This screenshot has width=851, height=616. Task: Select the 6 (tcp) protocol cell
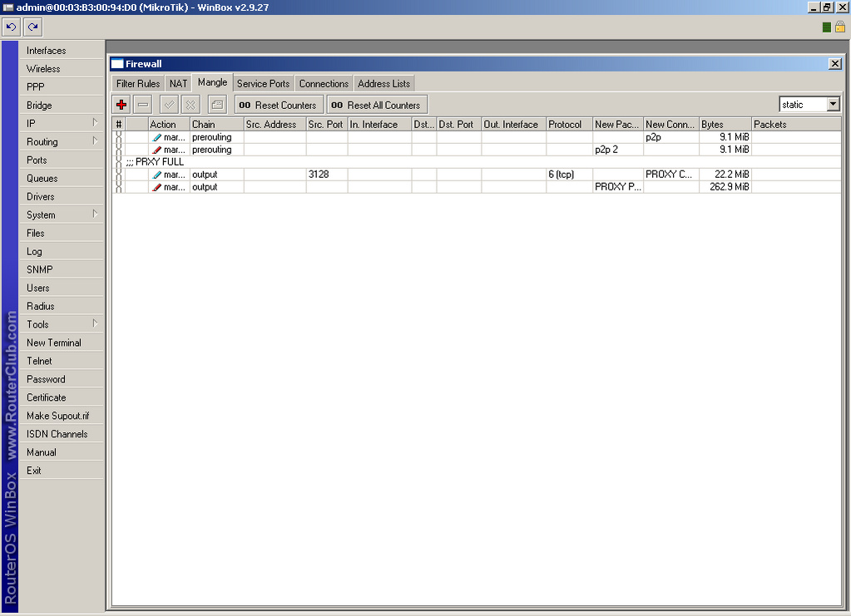pos(569,175)
